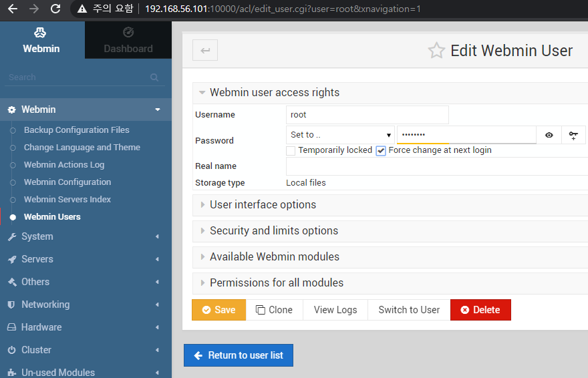Screen dimensions: 588x378
Task: Generate a password with the key icon
Action: 573,135
